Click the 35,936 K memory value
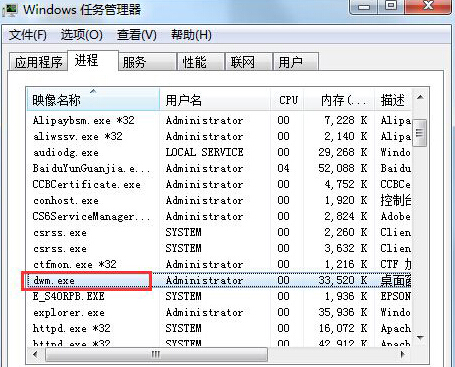The width and height of the screenshot is (455, 367). 343,312
